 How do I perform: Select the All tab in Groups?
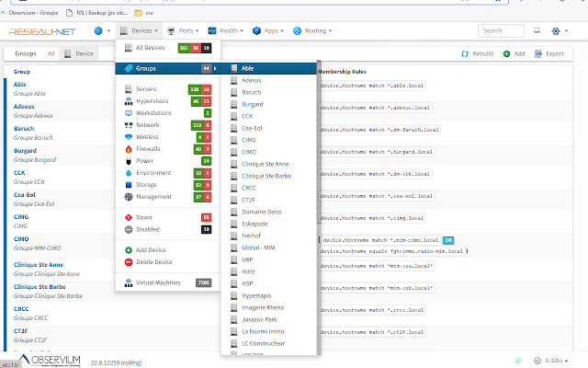click(51, 53)
